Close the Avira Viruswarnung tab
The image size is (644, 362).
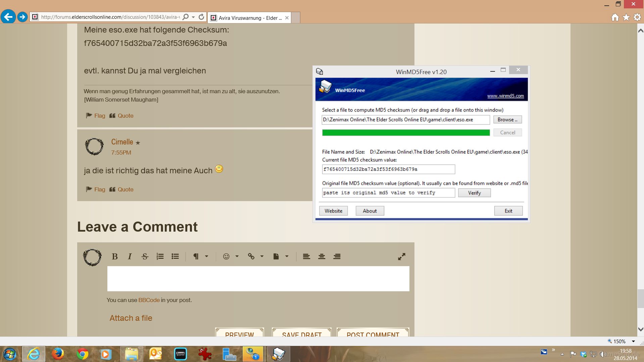pyautogui.click(x=287, y=18)
